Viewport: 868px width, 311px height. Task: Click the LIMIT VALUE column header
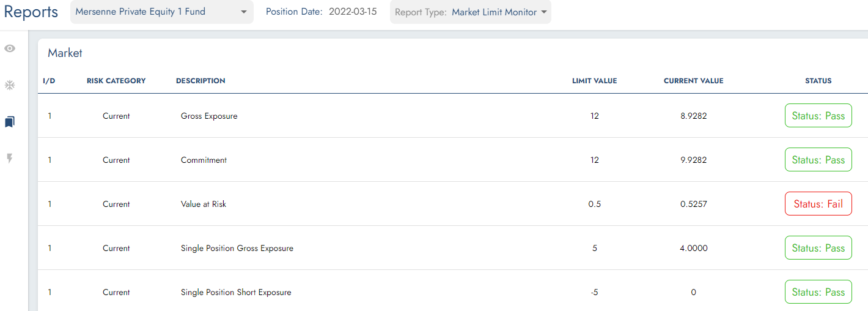(x=595, y=81)
